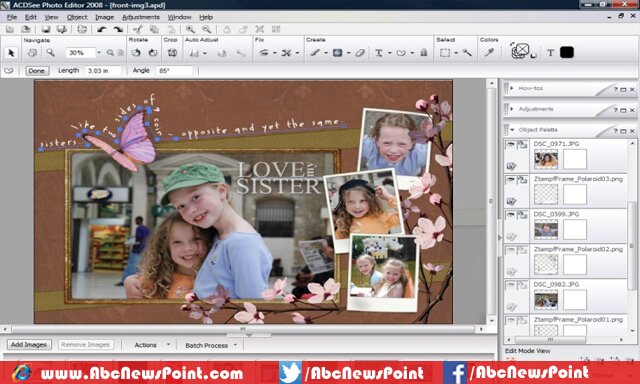
Task: Click the Zoom In toolbar icon
Action: click(190, 29)
